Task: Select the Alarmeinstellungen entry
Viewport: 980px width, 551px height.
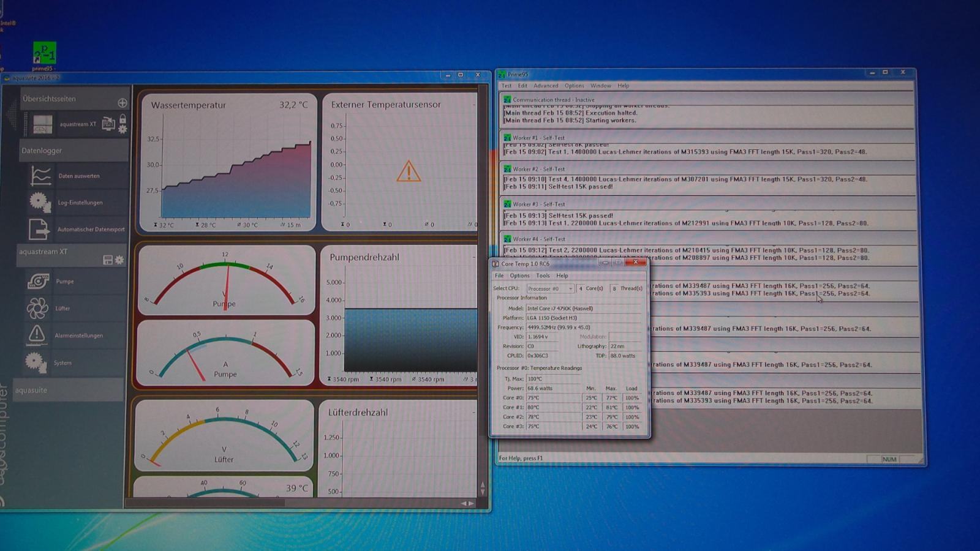Action: (x=78, y=335)
